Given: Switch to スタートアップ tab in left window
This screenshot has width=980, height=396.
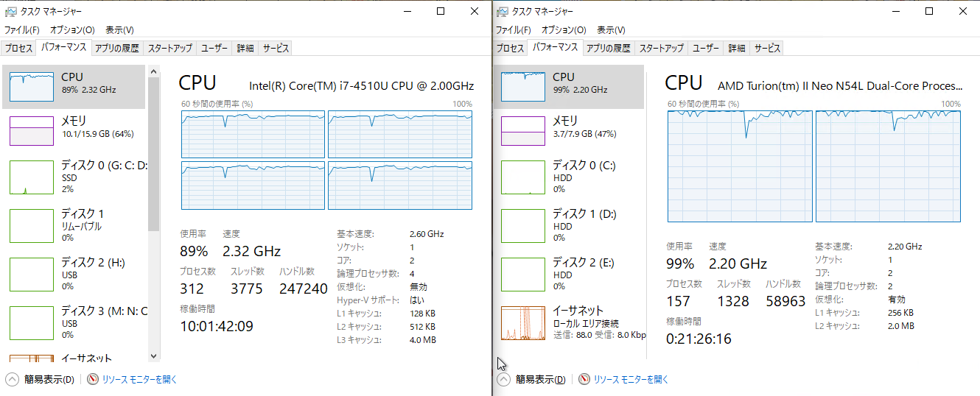Looking at the screenshot, I should click(169, 49).
